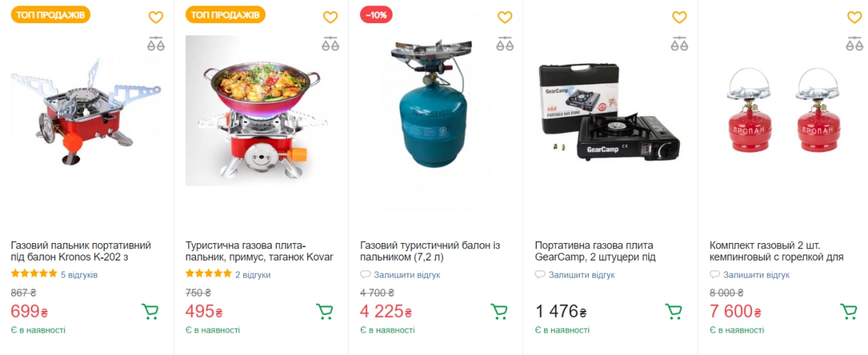The image size is (868, 355).
Task: Compare the two red propane set
Action: (x=854, y=44)
